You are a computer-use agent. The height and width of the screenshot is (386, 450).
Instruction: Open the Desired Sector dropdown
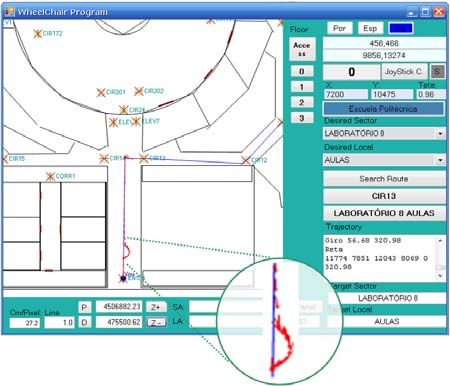click(x=440, y=134)
